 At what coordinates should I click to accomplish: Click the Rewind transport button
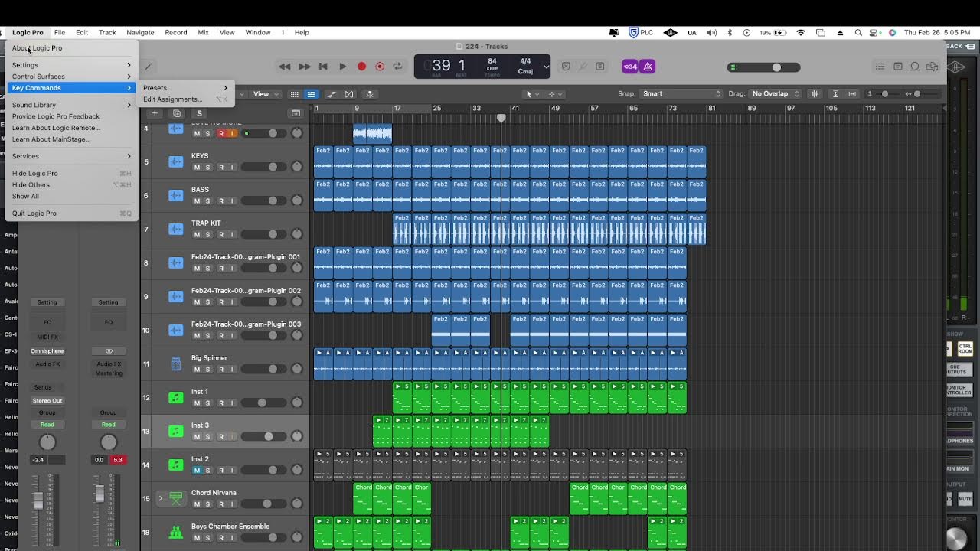pyautogui.click(x=285, y=67)
